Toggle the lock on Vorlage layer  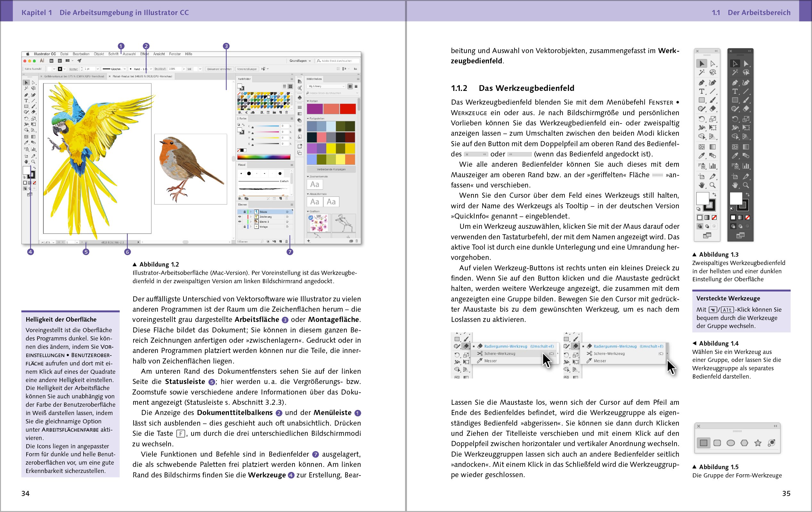[245, 227]
